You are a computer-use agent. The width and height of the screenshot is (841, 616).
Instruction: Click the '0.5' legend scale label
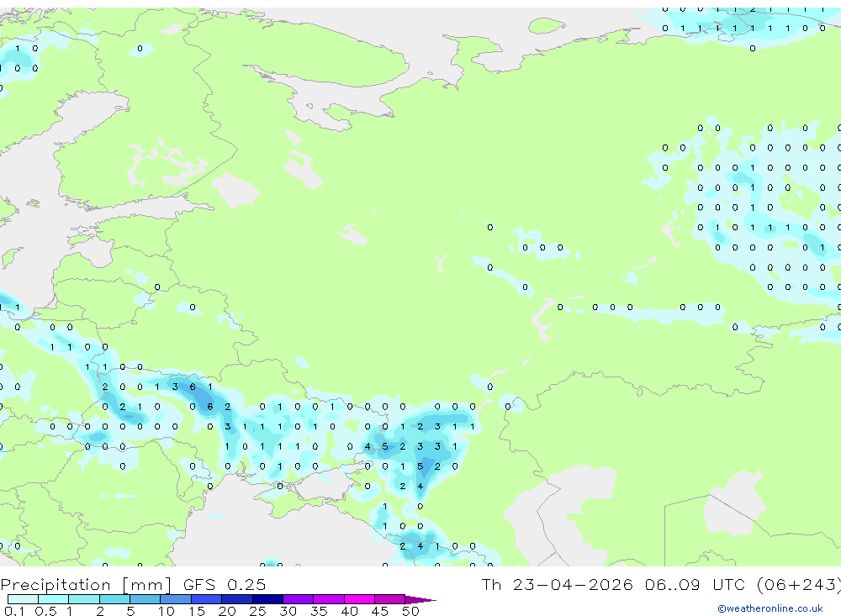coord(45,611)
